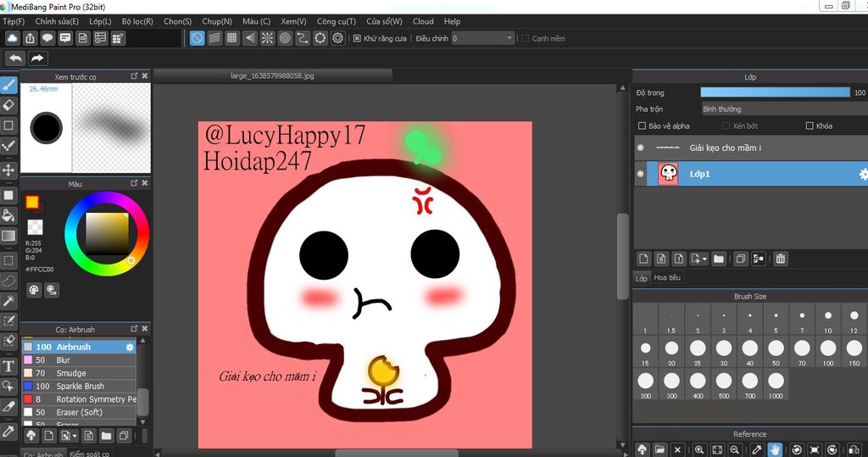Viewport: 868px width, 457px height.
Task: Enable the radial snap guide
Action: click(267, 38)
